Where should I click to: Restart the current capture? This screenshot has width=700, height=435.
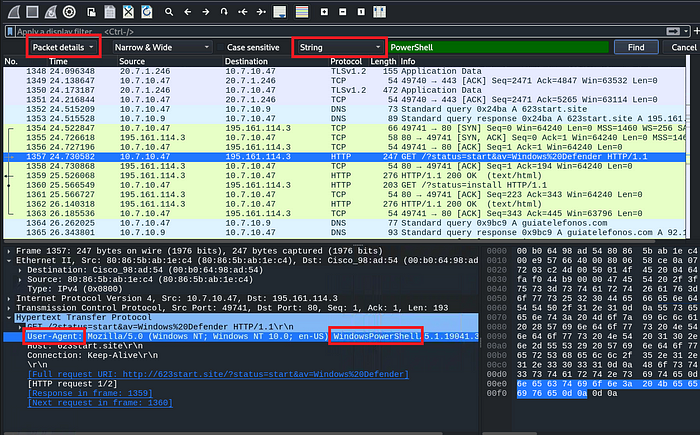[x=50, y=12]
